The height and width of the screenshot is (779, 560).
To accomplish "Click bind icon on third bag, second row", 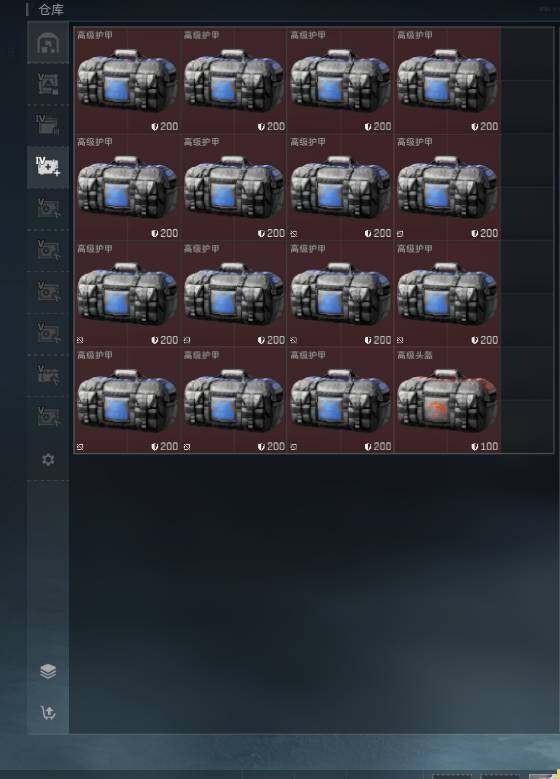I will tap(294, 234).
